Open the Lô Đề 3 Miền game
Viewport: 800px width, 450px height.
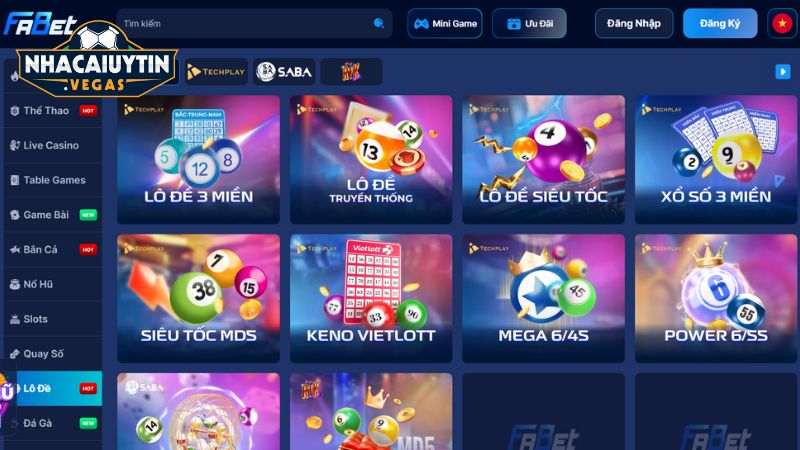point(198,160)
